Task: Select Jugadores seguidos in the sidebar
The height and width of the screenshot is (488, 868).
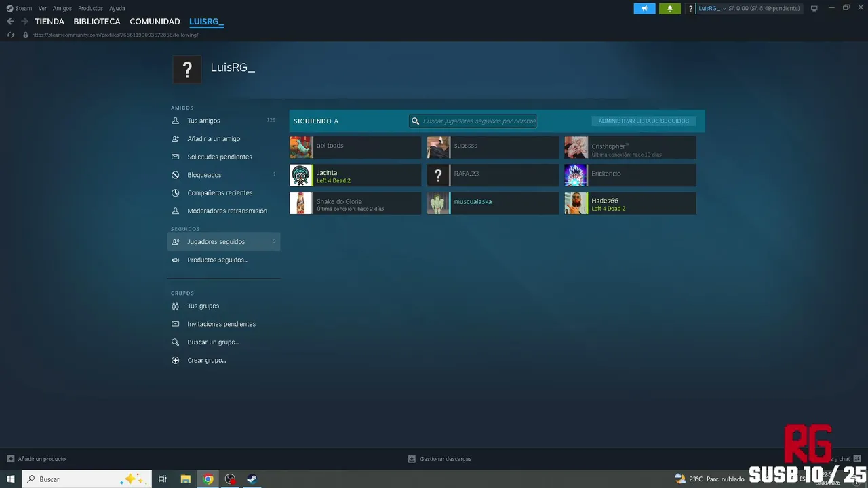Action: pos(224,242)
